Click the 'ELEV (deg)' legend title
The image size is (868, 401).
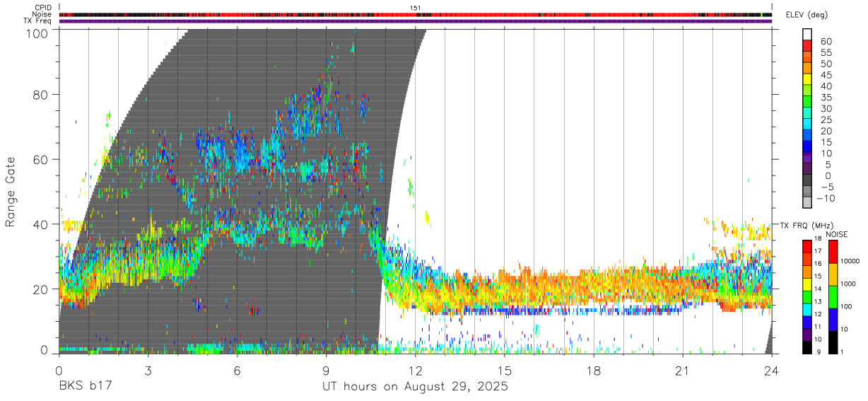point(807,15)
